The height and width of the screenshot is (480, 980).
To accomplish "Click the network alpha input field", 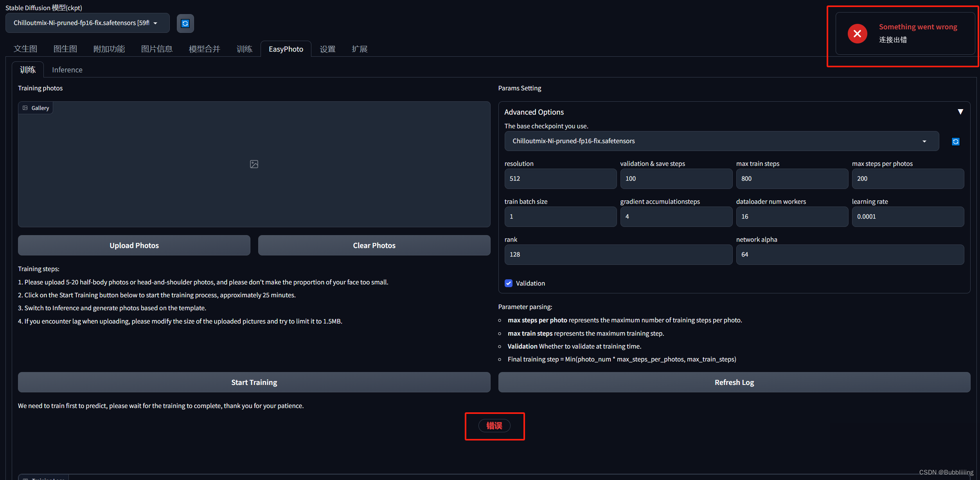I will pos(850,255).
